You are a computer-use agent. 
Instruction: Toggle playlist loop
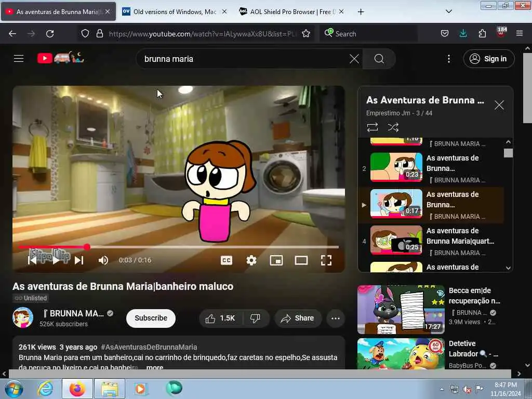click(x=372, y=127)
